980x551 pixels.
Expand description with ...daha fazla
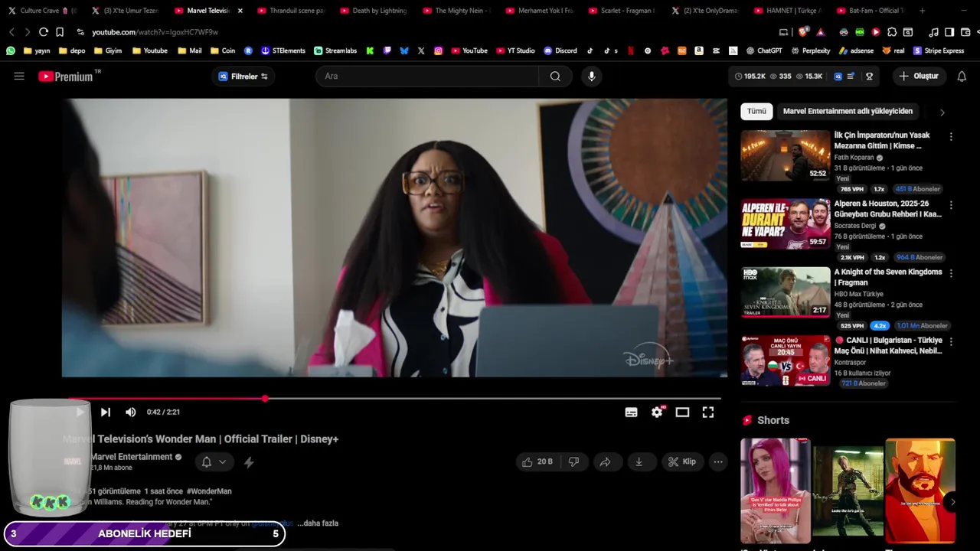[x=318, y=523]
